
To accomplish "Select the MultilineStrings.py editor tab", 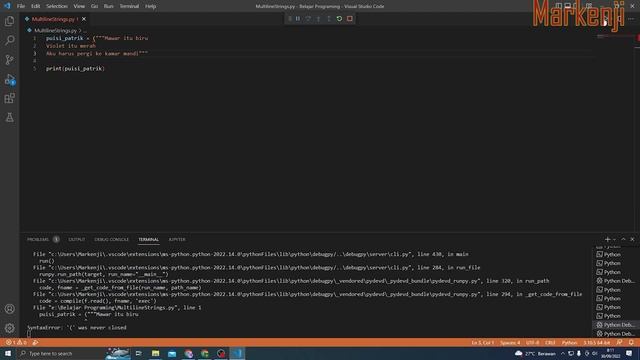I will pos(55,19).
